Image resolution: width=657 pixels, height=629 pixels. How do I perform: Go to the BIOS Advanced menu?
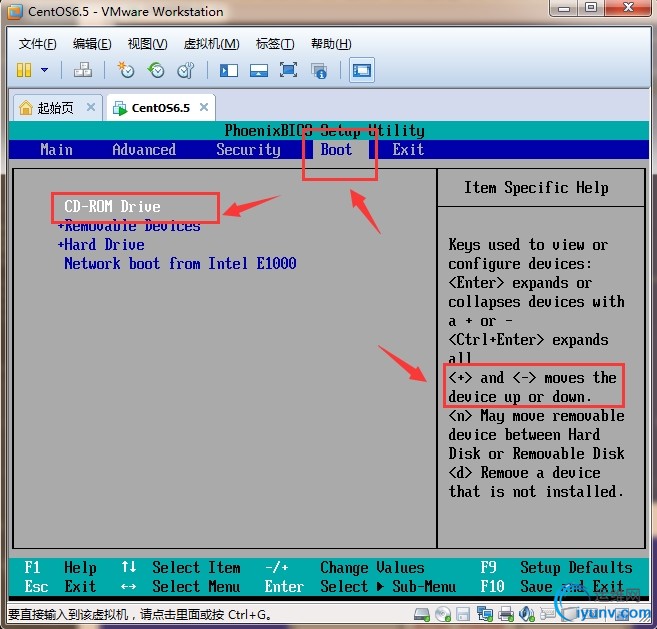[144, 150]
